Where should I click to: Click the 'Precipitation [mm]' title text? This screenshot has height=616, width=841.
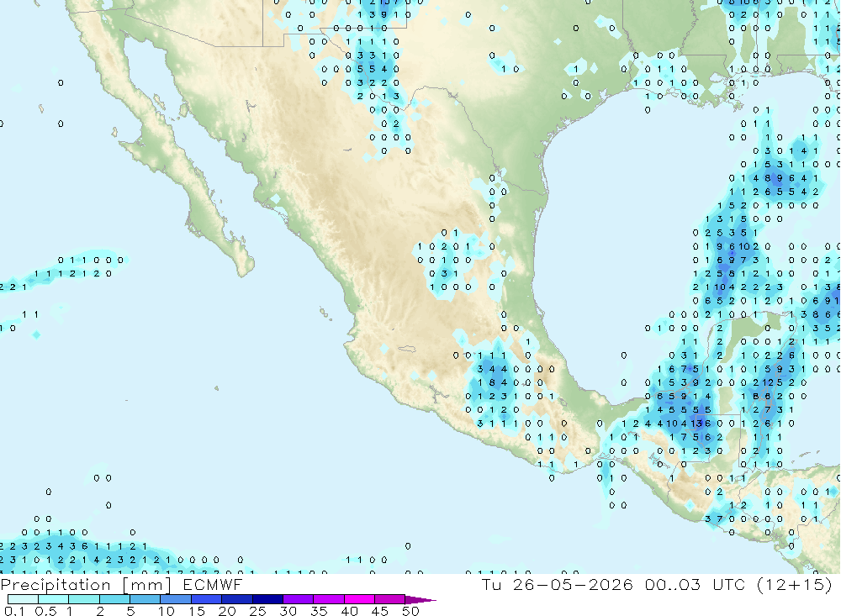click(x=86, y=585)
